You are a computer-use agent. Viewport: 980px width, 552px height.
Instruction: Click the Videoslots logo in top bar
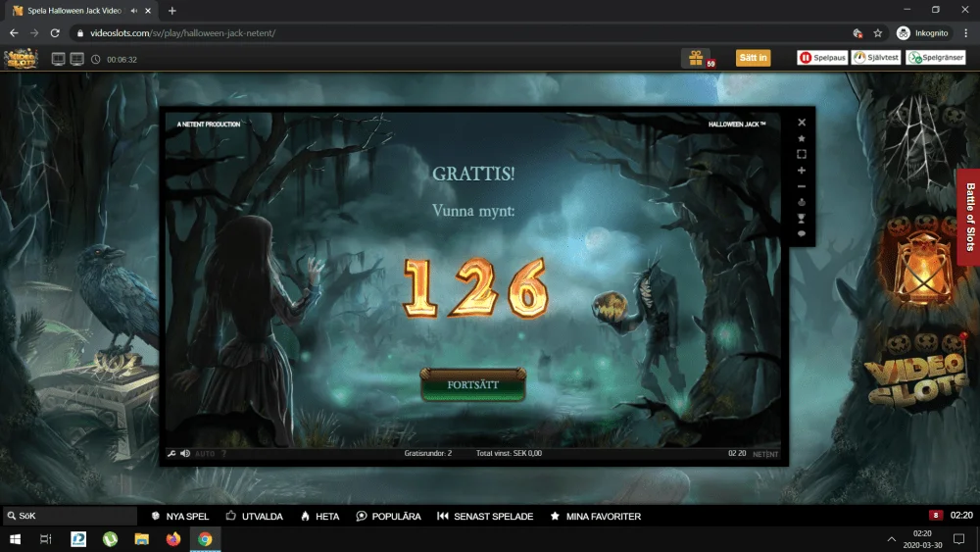coord(21,59)
